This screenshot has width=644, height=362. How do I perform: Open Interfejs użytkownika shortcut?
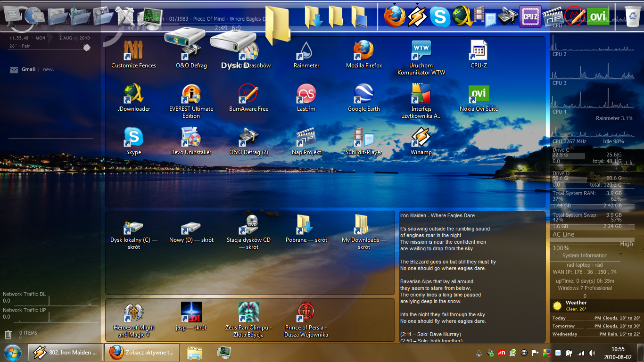point(421,101)
